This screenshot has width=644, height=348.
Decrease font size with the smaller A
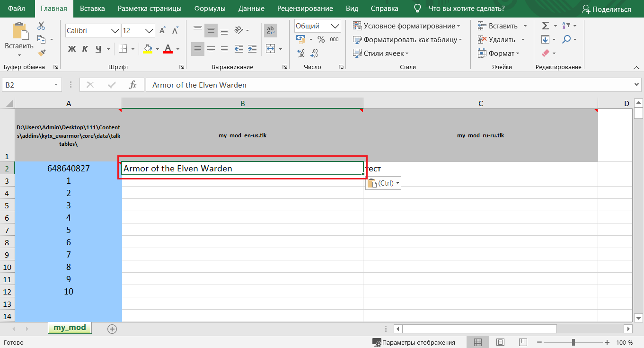pyautogui.click(x=175, y=31)
